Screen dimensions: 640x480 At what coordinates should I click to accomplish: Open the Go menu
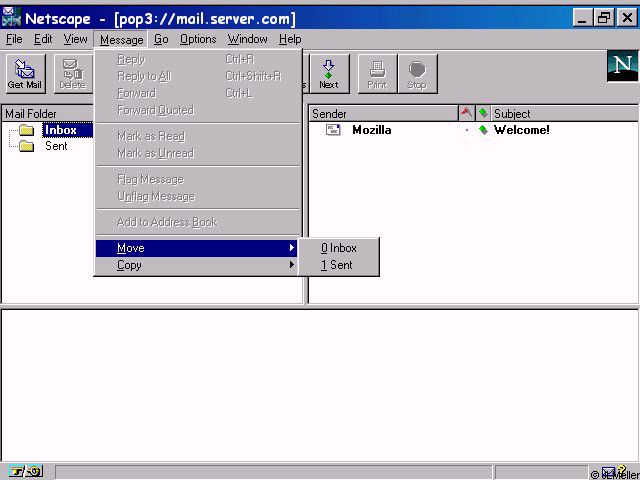click(161, 39)
